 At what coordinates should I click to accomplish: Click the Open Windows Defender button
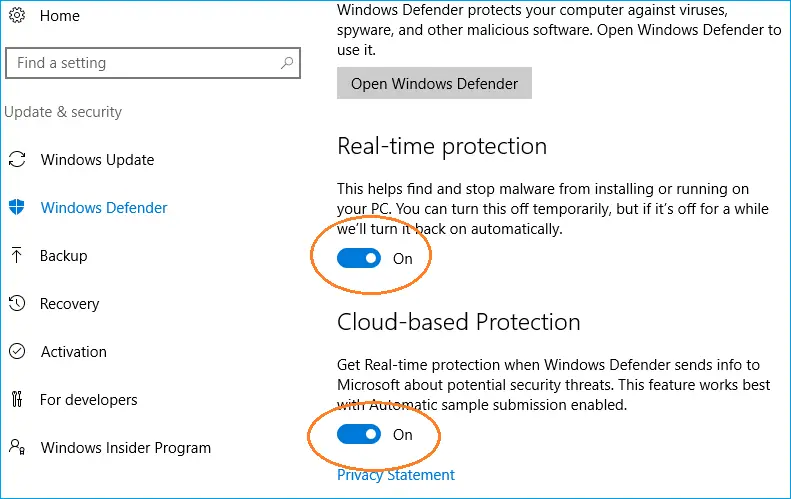434,83
